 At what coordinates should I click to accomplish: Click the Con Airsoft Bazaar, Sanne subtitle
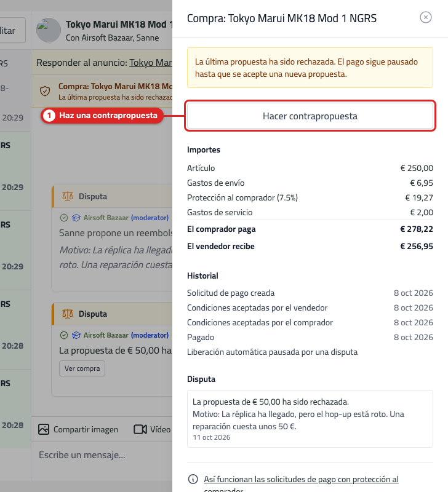coord(112,38)
